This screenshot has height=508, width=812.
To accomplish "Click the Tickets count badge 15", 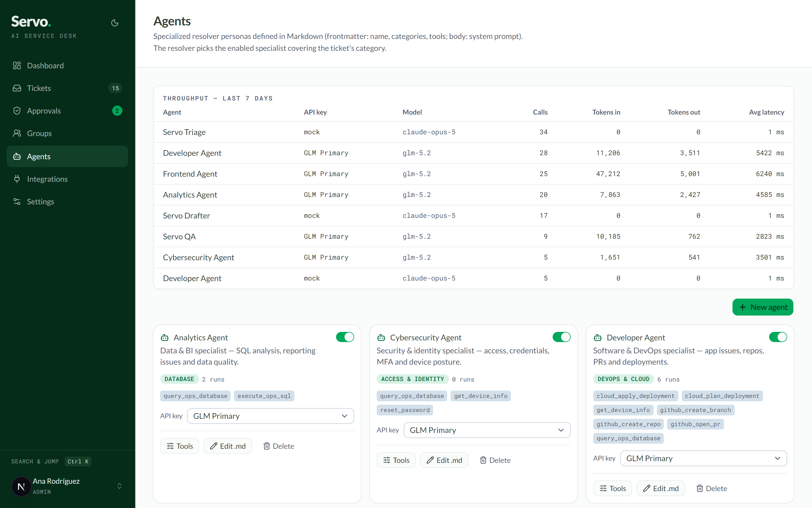I will tap(115, 88).
